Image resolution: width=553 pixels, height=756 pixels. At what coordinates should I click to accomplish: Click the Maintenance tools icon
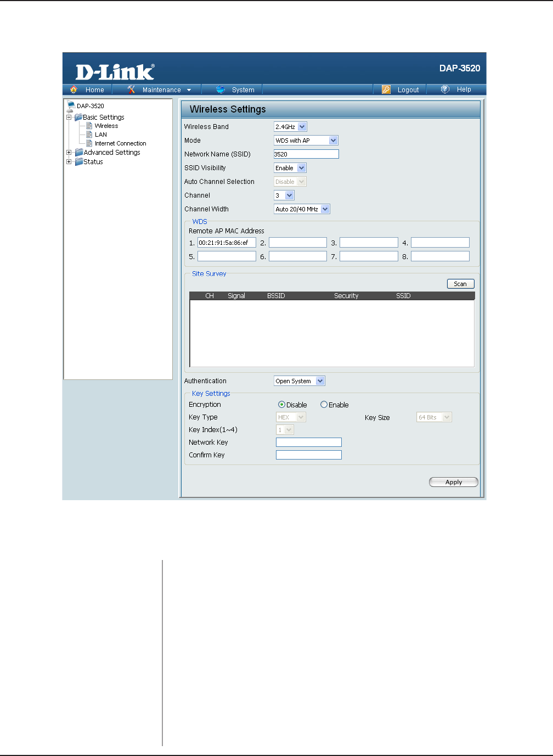tap(131, 89)
